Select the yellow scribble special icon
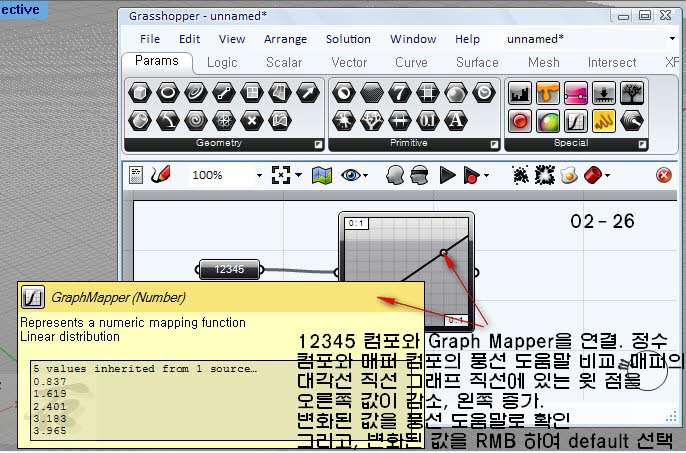 pyautogui.click(x=604, y=121)
